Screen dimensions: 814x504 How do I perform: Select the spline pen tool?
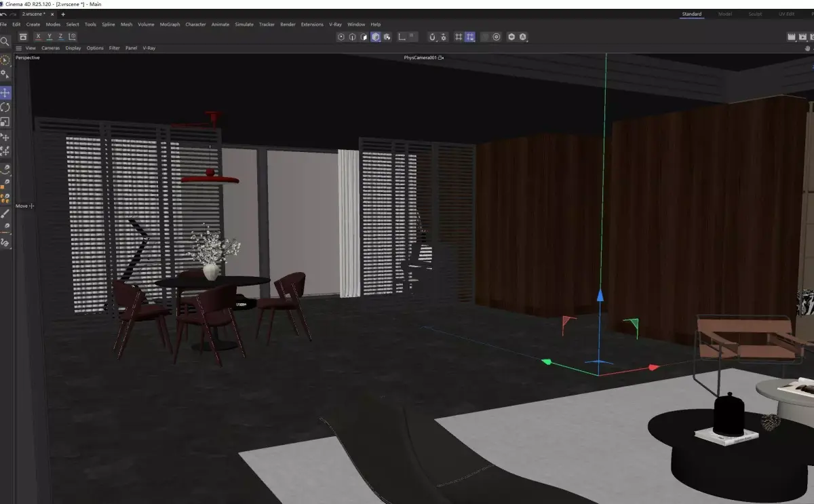tap(5, 169)
